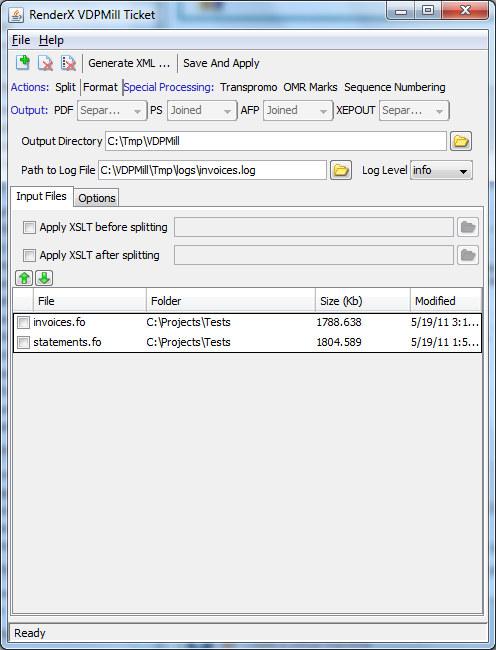The width and height of the screenshot is (496, 650).
Task: Toggle the Format action
Action: click(100, 87)
